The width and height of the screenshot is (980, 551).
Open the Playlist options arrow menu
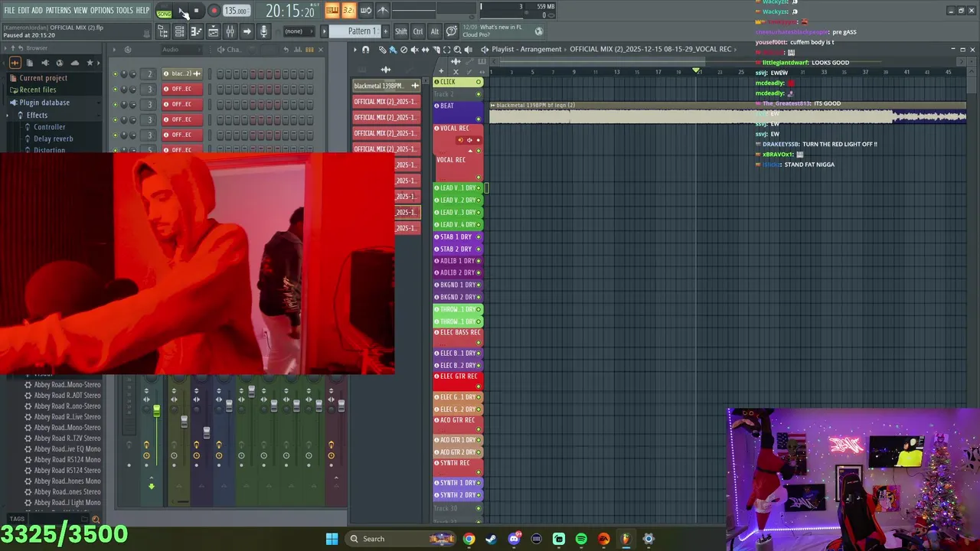(x=354, y=50)
